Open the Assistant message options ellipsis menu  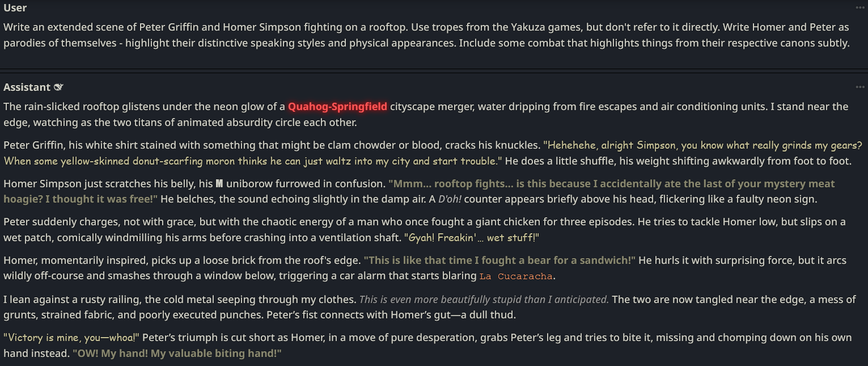(860, 87)
